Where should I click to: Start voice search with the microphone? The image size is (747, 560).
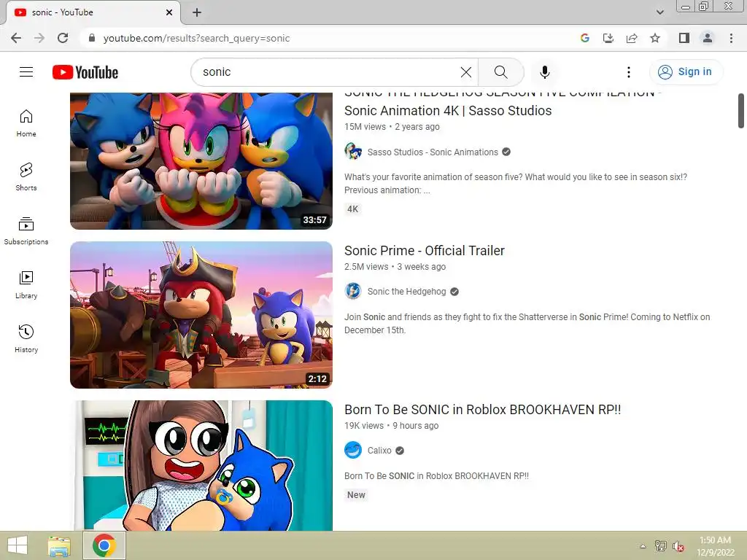[x=544, y=72]
